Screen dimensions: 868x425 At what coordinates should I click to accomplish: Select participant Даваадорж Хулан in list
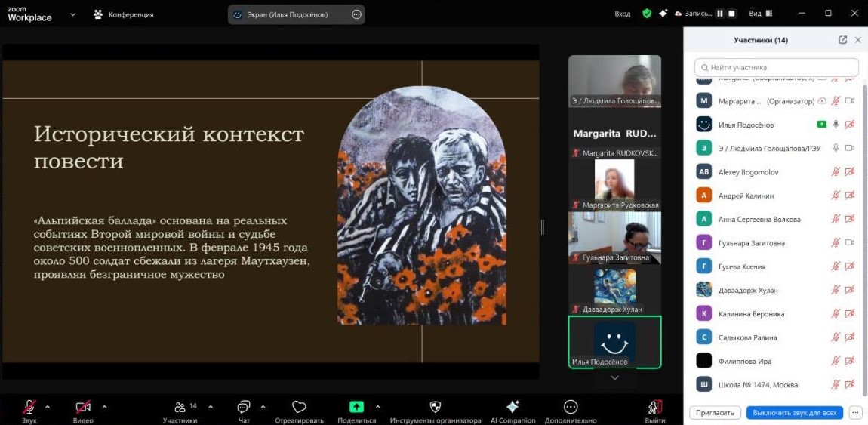(775, 290)
